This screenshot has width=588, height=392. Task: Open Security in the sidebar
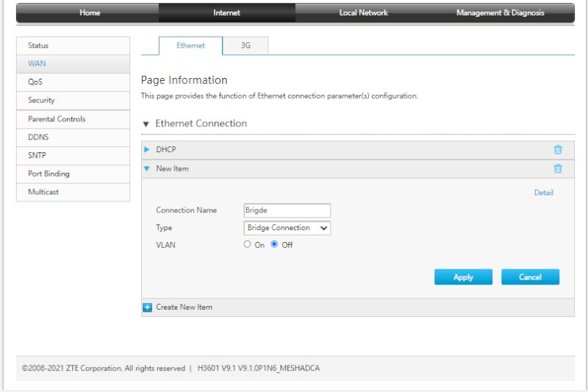[73, 101]
